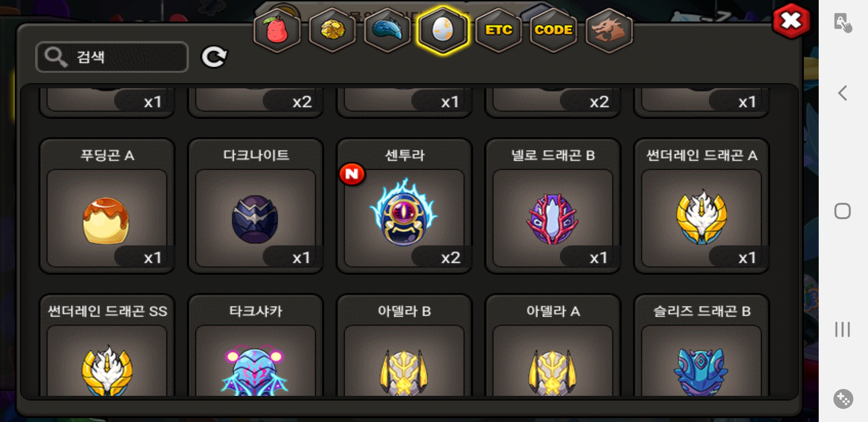Switch to the blue dragon wing tab
The width and height of the screenshot is (868, 422).
point(387,30)
